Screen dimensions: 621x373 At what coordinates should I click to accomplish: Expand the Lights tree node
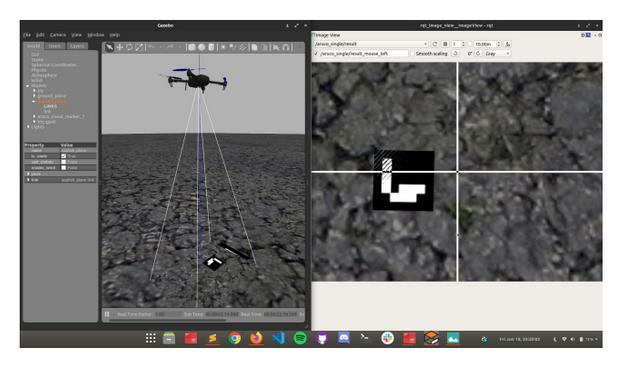28,127
